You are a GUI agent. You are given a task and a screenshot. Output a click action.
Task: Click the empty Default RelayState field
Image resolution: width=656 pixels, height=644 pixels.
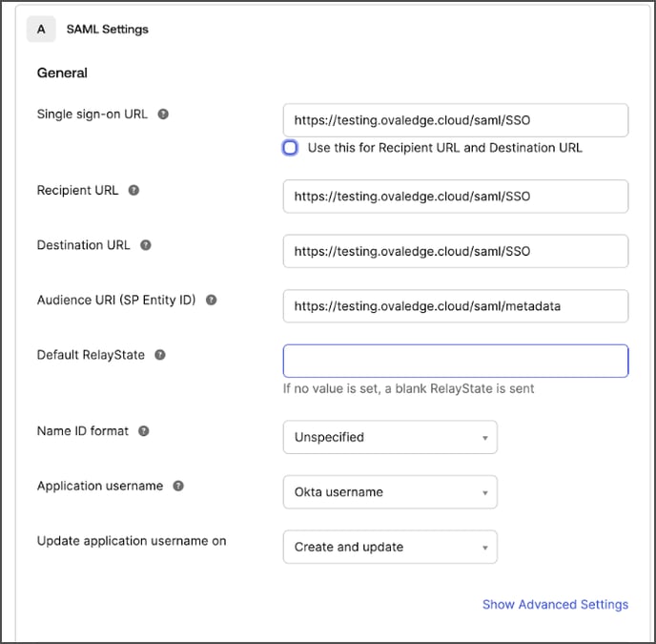click(456, 361)
